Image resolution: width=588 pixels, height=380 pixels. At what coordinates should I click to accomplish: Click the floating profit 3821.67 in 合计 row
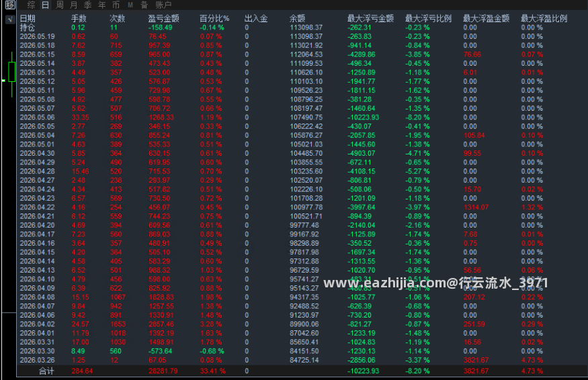click(476, 371)
